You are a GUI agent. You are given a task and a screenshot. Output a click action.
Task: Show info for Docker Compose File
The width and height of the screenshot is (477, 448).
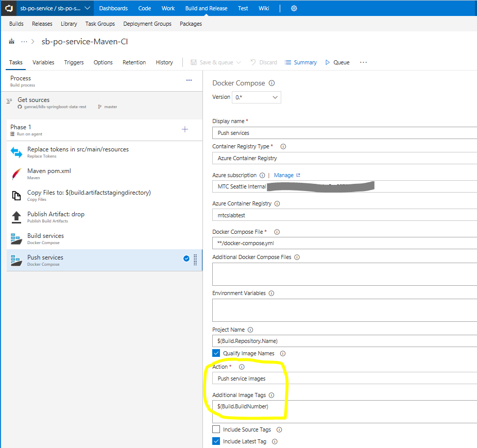click(277, 232)
